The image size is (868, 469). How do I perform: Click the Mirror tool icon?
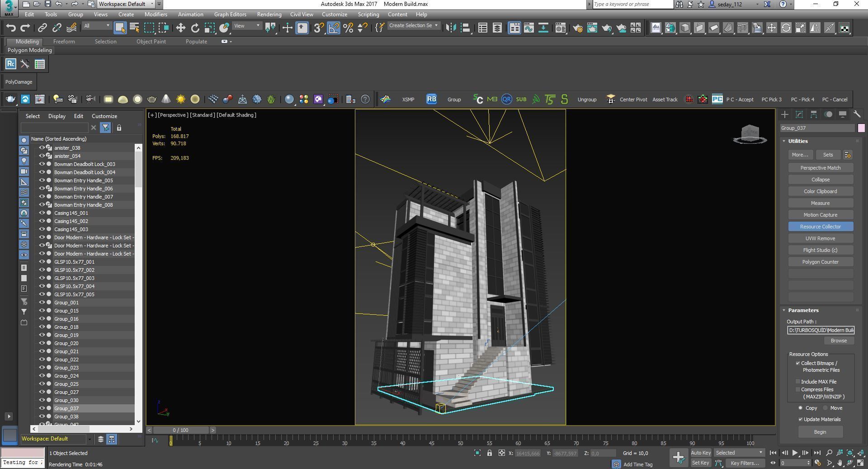click(x=451, y=28)
